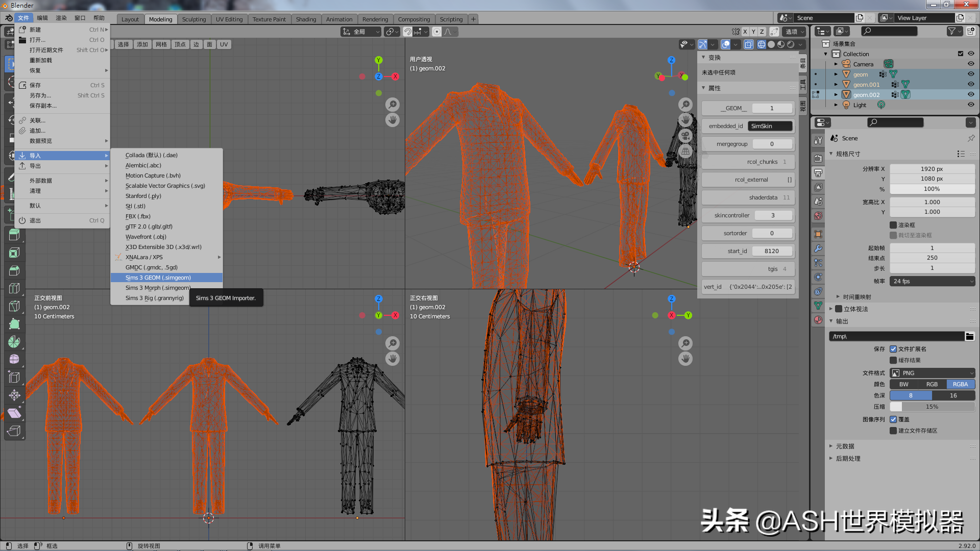Hide the geom.001 object in outliner
This screenshot has height=551, width=980.
pyautogui.click(x=971, y=84)
